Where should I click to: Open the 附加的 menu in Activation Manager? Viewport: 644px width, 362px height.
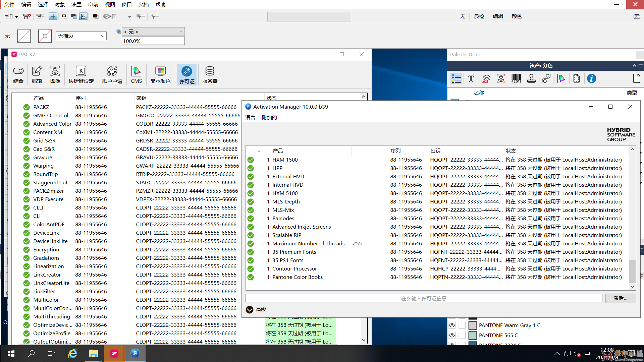[269, 117]
